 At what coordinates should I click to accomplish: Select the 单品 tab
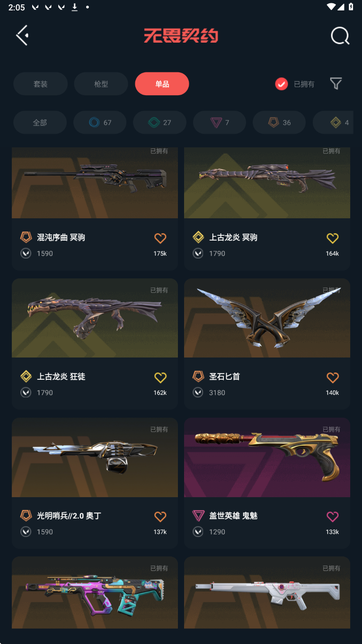point(162,84)
